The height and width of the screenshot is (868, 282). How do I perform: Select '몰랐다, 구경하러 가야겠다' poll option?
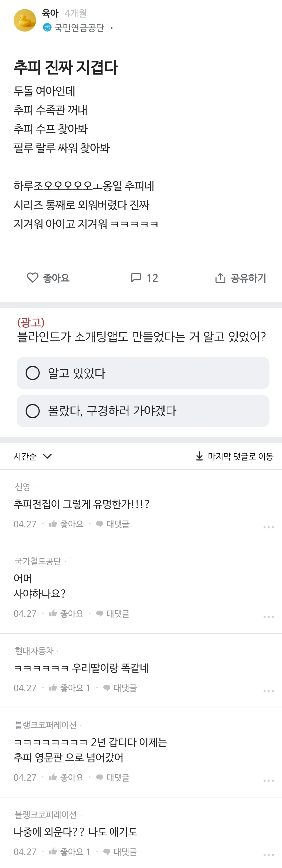coord(143,411)
